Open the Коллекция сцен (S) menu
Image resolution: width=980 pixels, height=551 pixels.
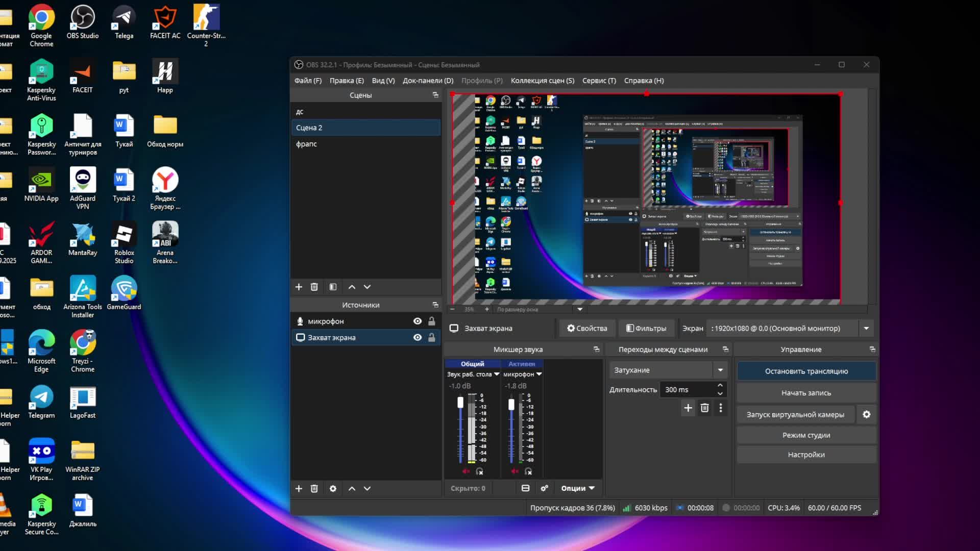point(542,81)
